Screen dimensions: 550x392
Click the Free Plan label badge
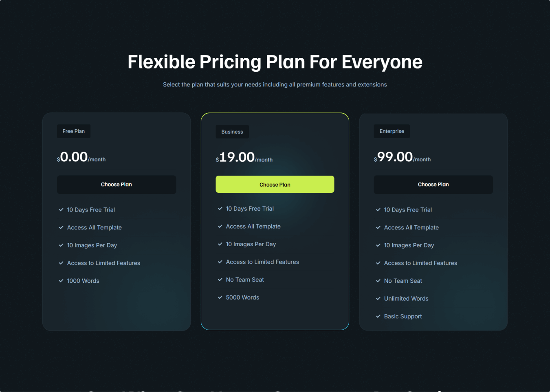tap(74, 131)
